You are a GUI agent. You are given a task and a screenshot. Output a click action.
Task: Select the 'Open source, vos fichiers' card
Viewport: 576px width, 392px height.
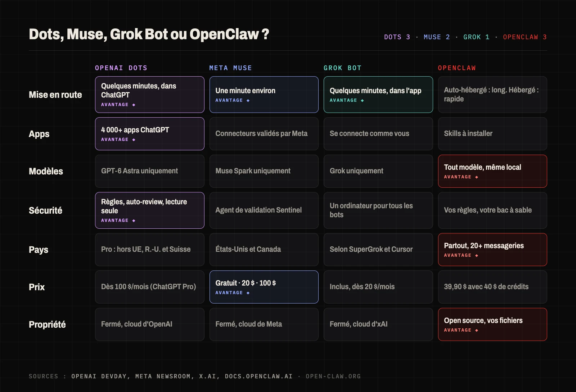click(492, 324)
